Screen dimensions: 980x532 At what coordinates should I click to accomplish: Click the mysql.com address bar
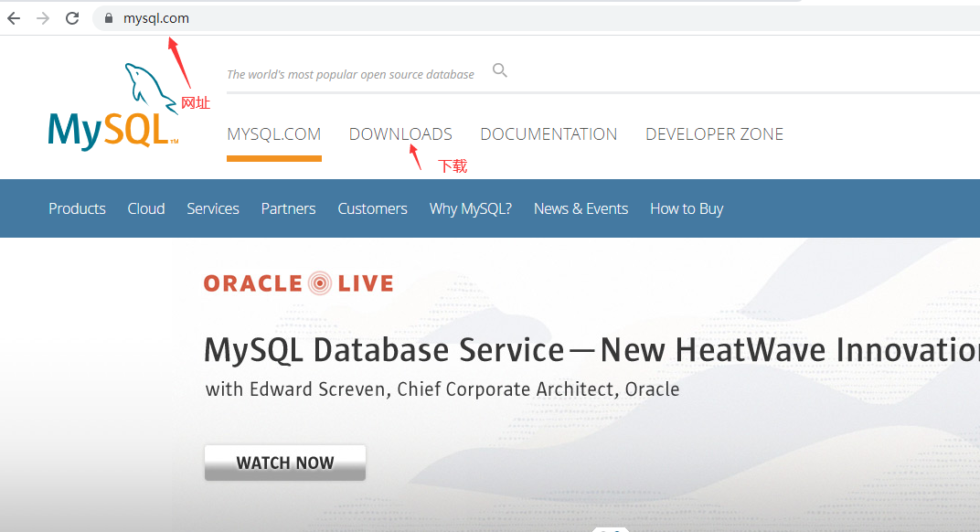(537, 18)
